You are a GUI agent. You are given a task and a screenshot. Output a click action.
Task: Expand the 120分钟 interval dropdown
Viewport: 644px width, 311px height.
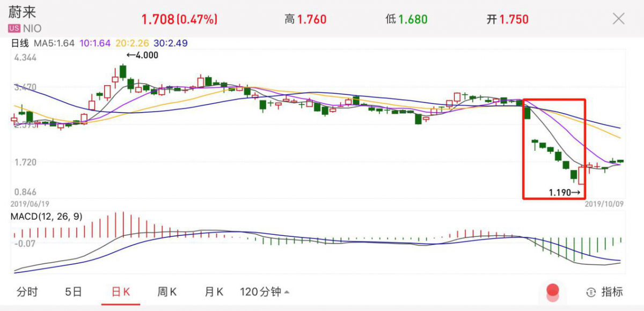(x=265, y=292)
